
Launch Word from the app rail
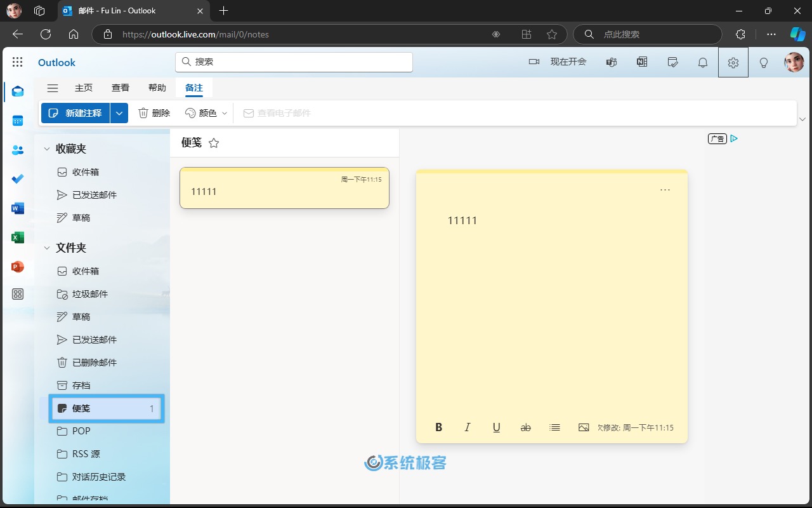click(x=18, y=208)
